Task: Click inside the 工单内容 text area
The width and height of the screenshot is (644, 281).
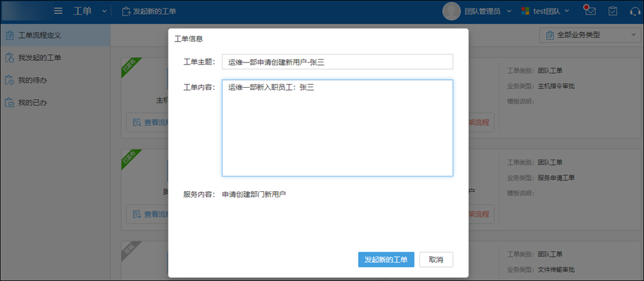Action: [x=337, y=128]
